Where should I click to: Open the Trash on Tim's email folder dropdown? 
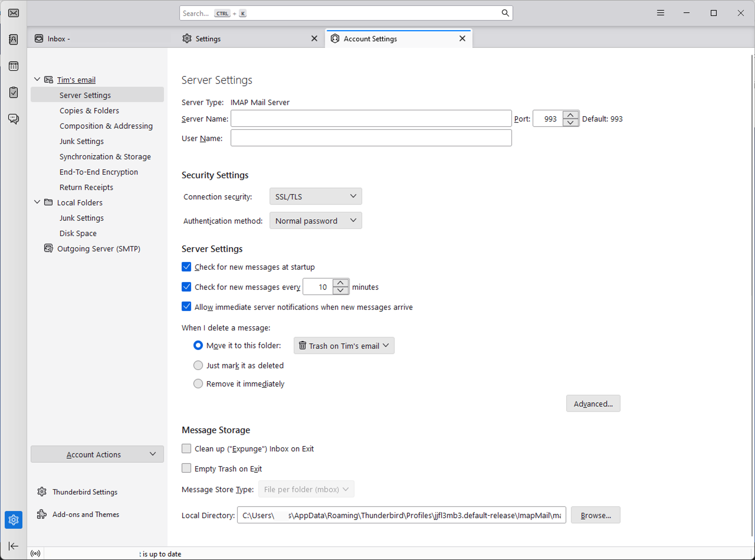344,346
